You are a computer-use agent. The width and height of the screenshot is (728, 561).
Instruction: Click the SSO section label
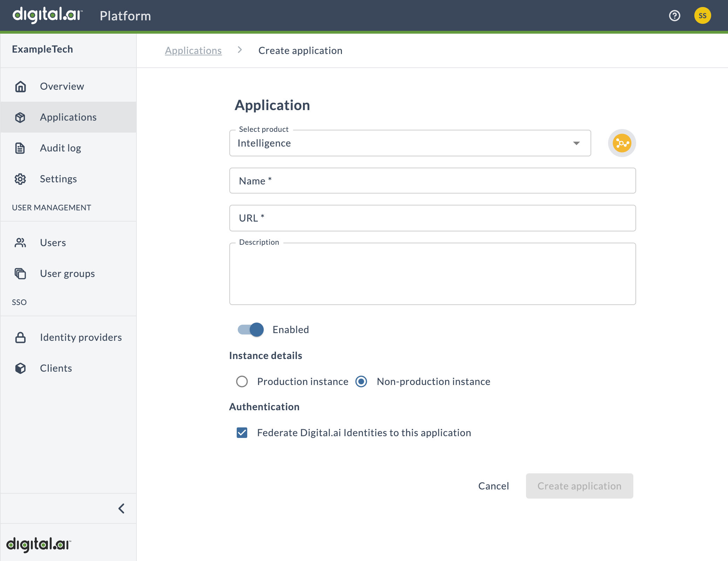pos(19,302)
